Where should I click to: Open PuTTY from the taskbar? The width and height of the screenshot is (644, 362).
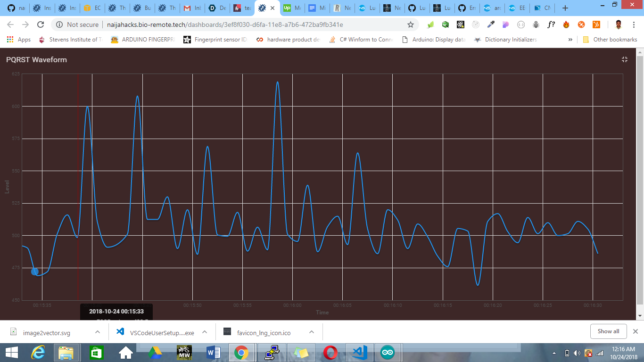(x=272, y=352)
